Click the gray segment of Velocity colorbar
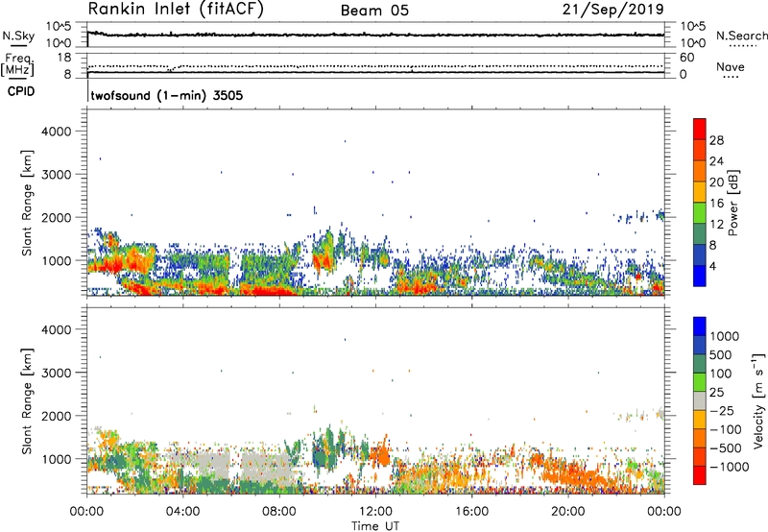 [700, 400]
